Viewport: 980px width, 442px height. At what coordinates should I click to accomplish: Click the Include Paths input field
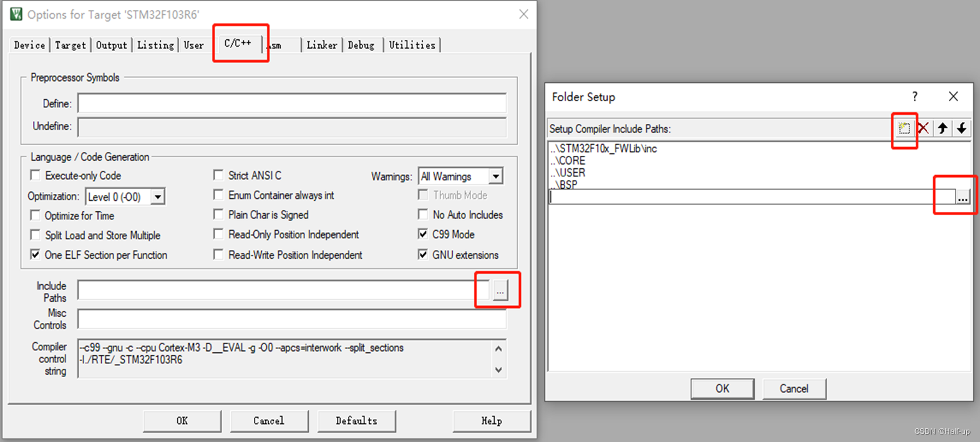(x=284, y=291)
